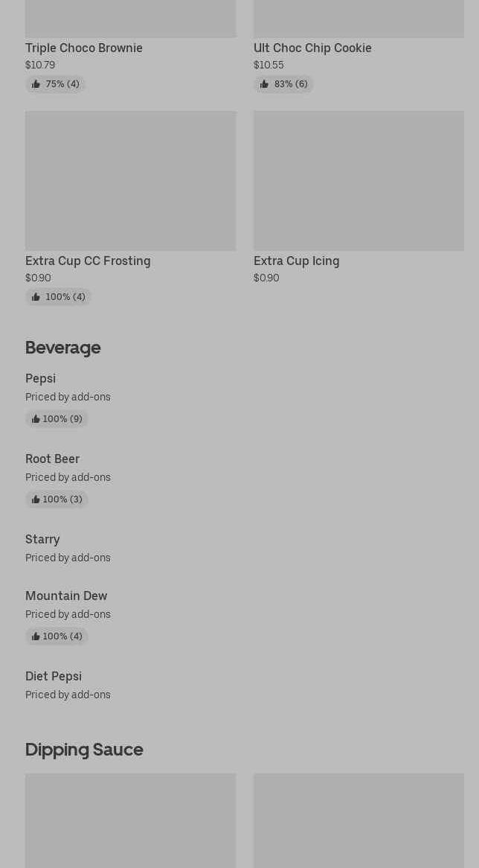
Task: Open second Dipping Sauce item thumbnail
Action: click(x=359, y=820)
